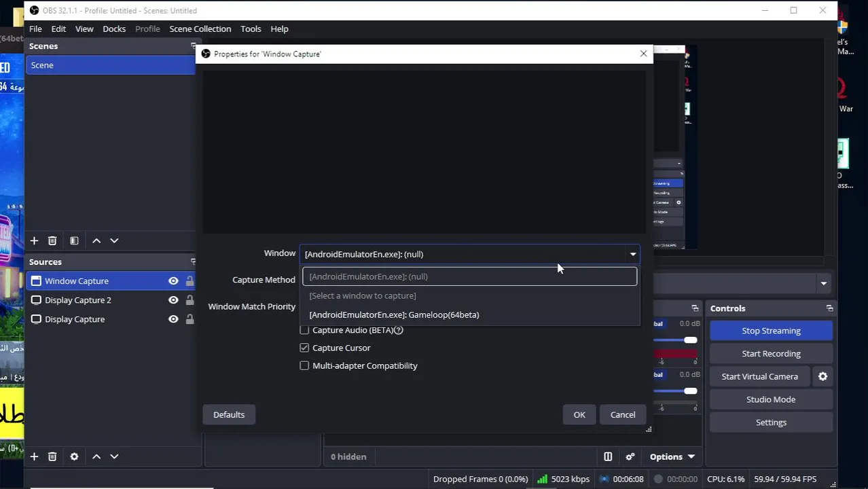Lock the Display Capture 2 source
Screen dimensions: 868x489
click(189, 300)
